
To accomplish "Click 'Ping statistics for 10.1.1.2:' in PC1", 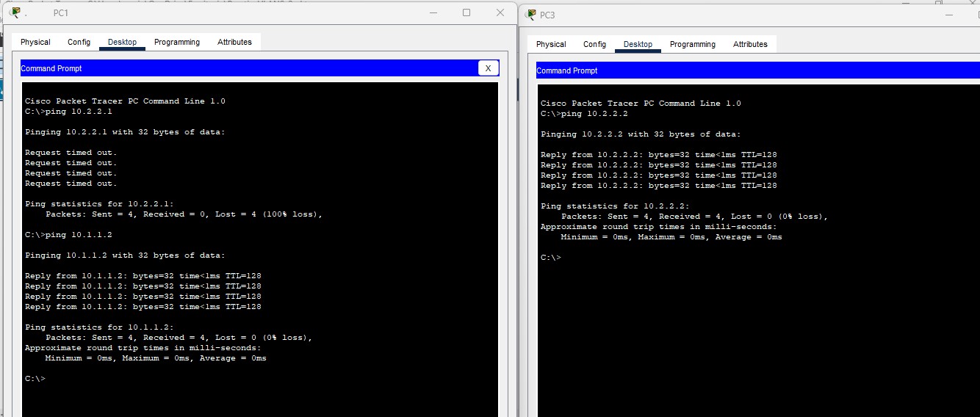I will (99, 327).
